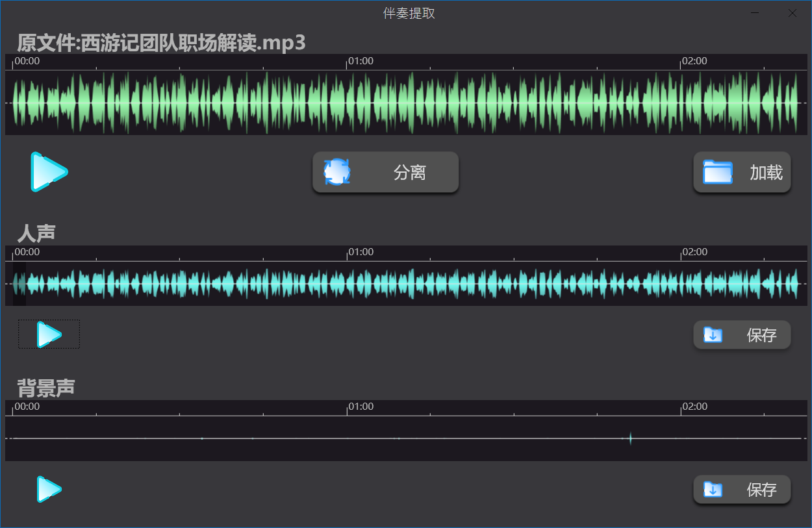
Task: Play the original 西游记团队职场解读.mp3 audio
Action: tap(49, 172)
